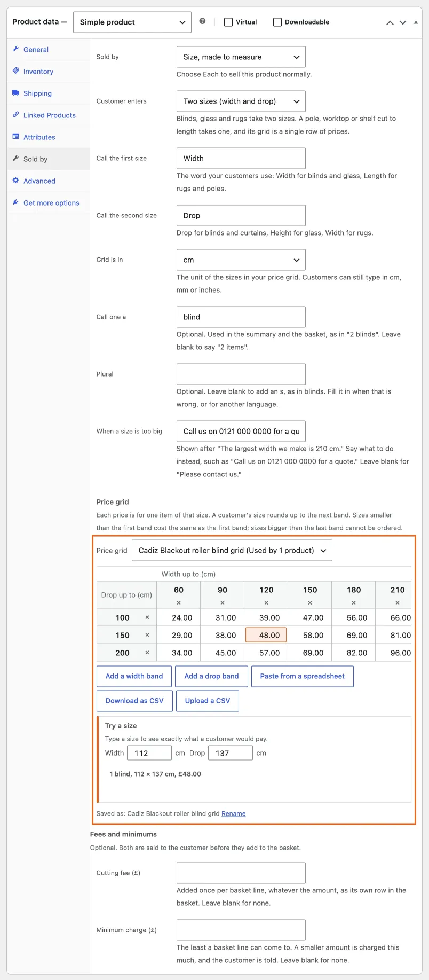This screenshot has width=429, height=980.
Task: Click the Rename link
Action: tap(234, 814)
